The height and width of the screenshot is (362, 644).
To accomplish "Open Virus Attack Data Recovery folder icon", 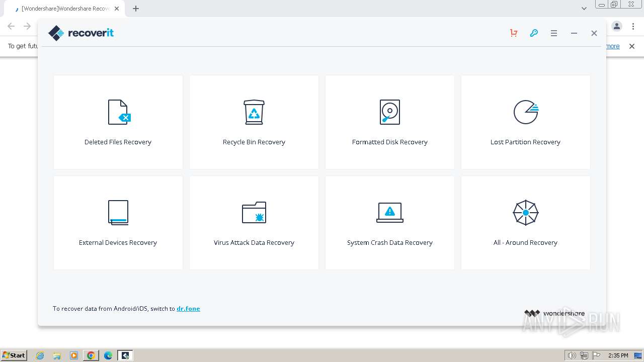I will pyautogui.click(x=254, y=212).
